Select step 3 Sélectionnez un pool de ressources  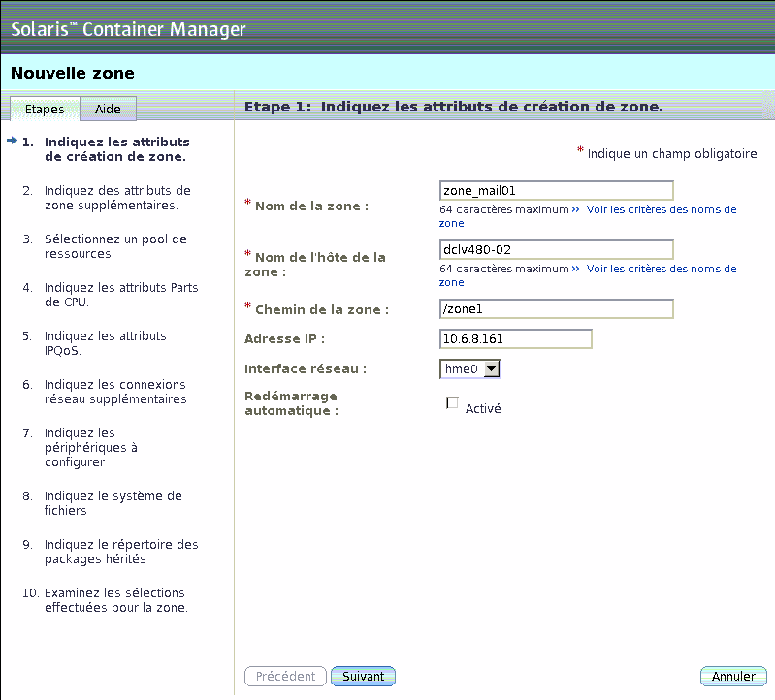pyautogui.click(x=115, y=246)
